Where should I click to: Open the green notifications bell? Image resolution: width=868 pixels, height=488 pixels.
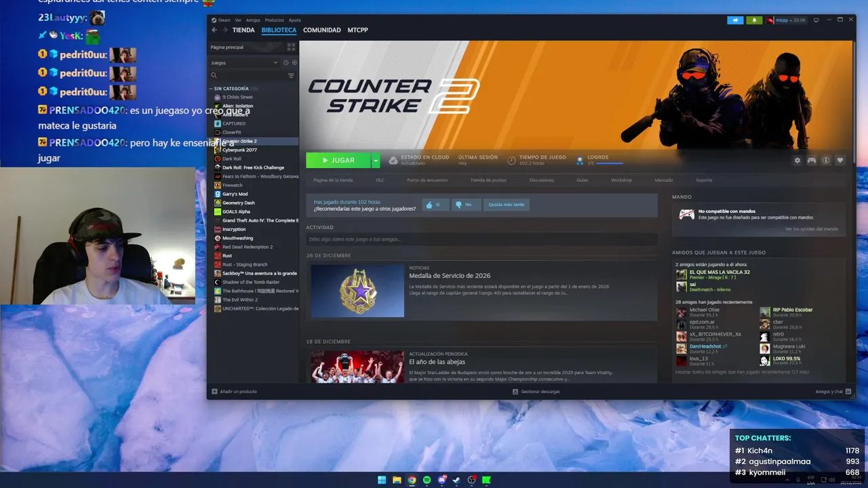tap(754, 20)
